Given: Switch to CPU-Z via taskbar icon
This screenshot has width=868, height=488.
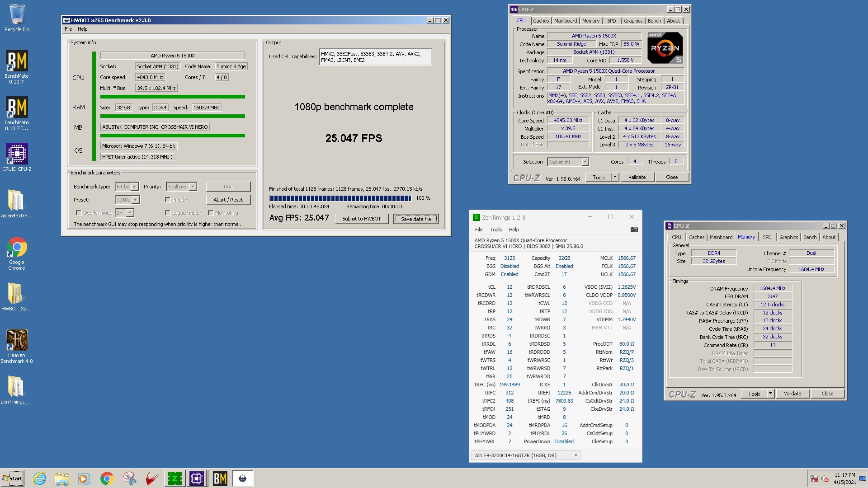Looking at the screenshot, I should click(197, 478).
